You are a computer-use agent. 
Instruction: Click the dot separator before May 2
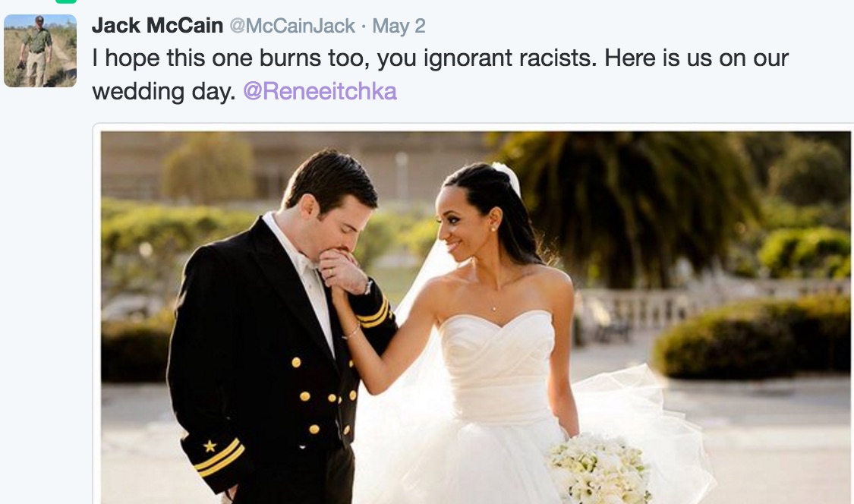point(364,26)
